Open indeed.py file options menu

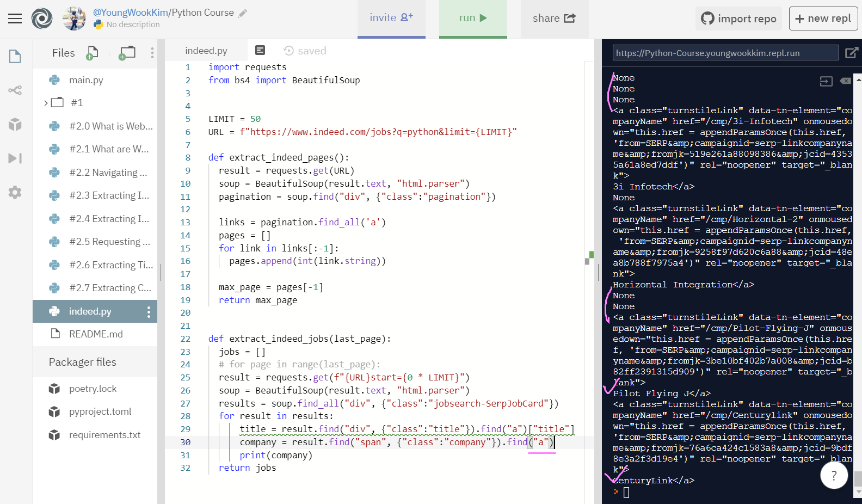click(149, 311)
